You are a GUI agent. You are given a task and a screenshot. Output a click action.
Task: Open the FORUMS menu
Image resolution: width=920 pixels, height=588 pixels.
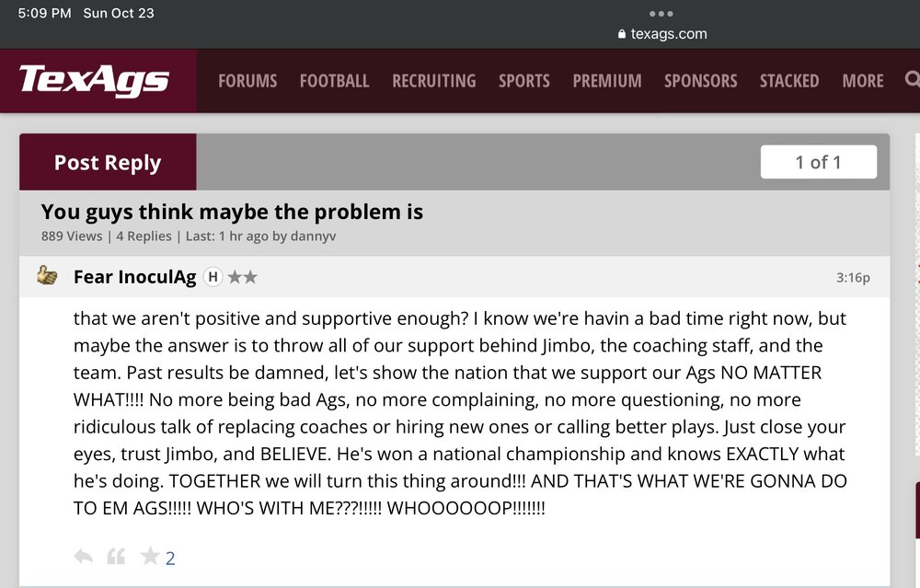247,81
